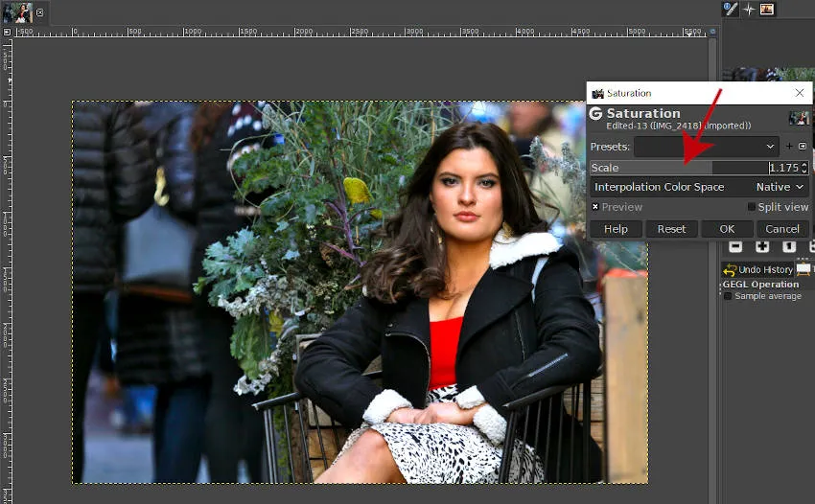Image resolution: width=815 pixels, height=504 pixels.
Task: Click the zoom out minus icon
Action: coord(735,246)
